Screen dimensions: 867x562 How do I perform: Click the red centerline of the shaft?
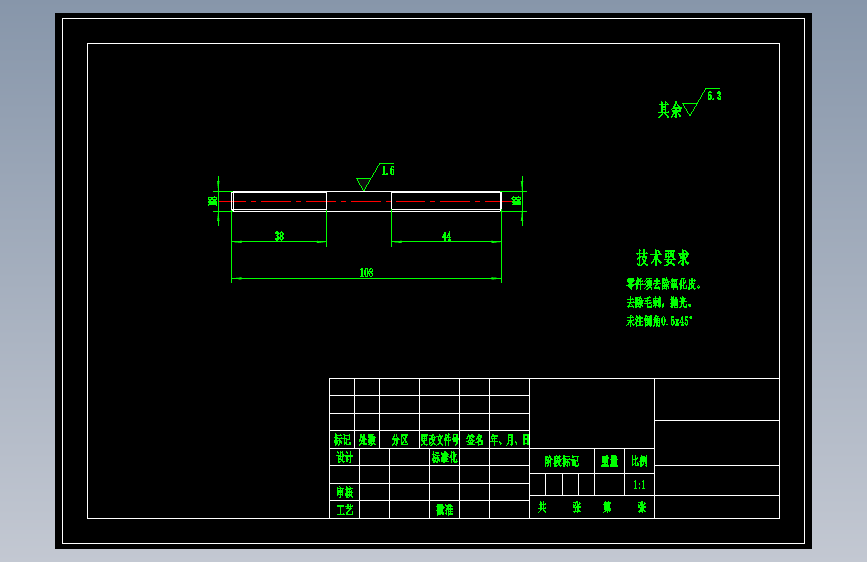pos(366,201)
